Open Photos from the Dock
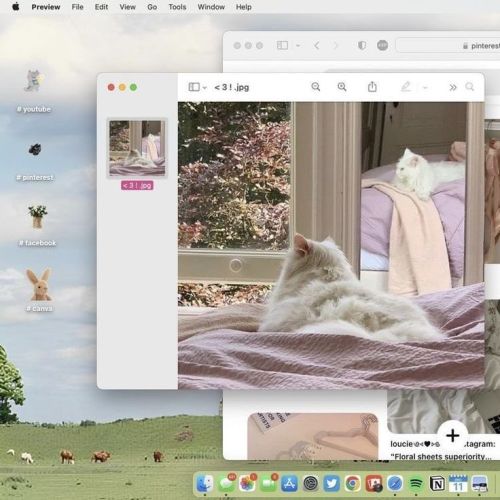Image resolution: width=500 pixels, height=500 pixels. pyautogui.click(x=247, y=484)
